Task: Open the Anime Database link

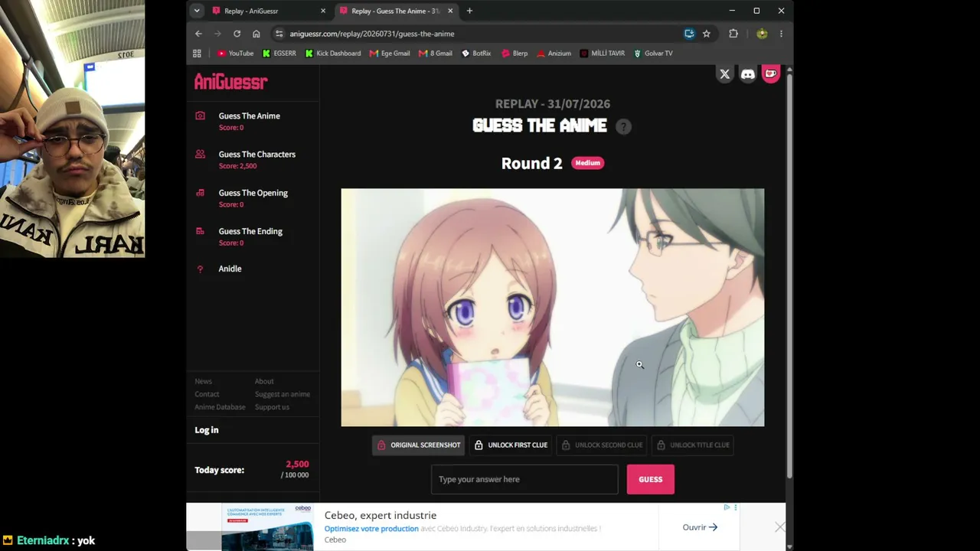Action: pyautogui.click(x=220, y=407)
